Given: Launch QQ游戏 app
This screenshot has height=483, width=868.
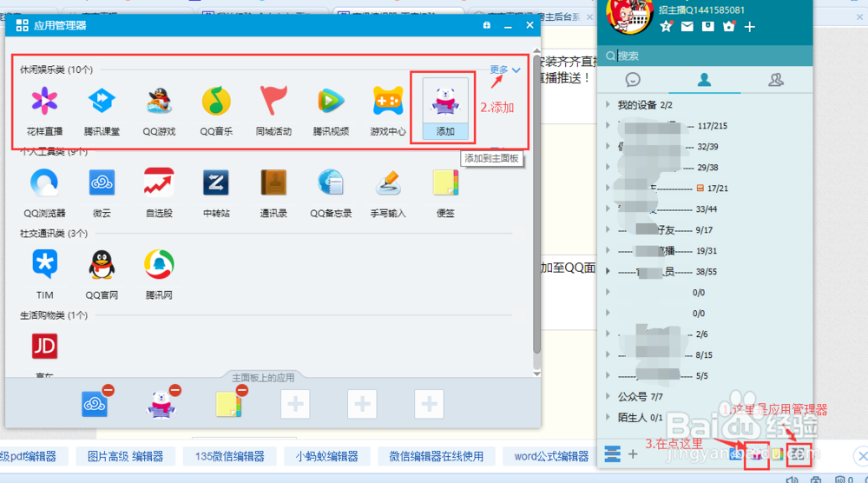Looking at the screenshot, I should tap(160, 102).
